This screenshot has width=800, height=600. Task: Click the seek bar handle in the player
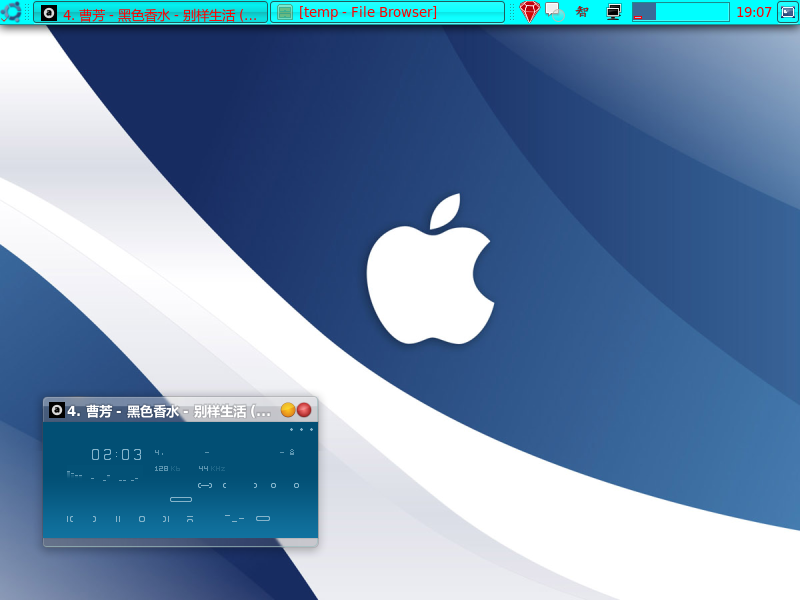click(181, 499)
